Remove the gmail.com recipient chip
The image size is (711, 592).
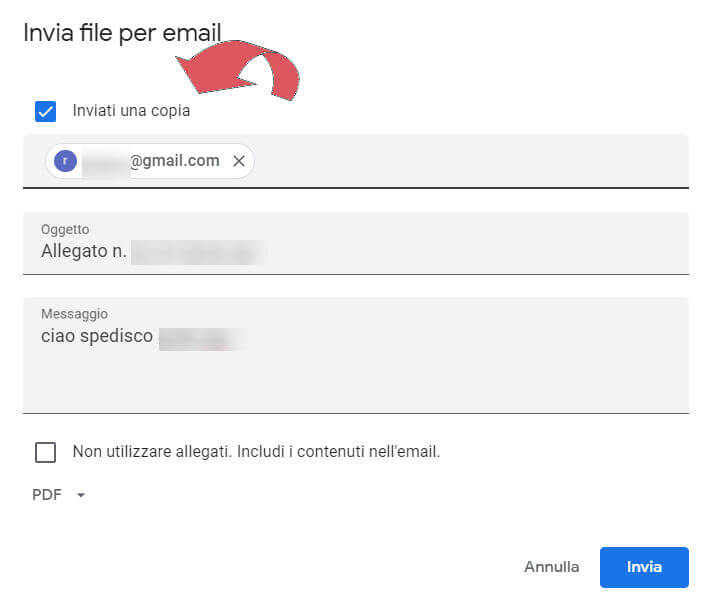coord(238,161)
